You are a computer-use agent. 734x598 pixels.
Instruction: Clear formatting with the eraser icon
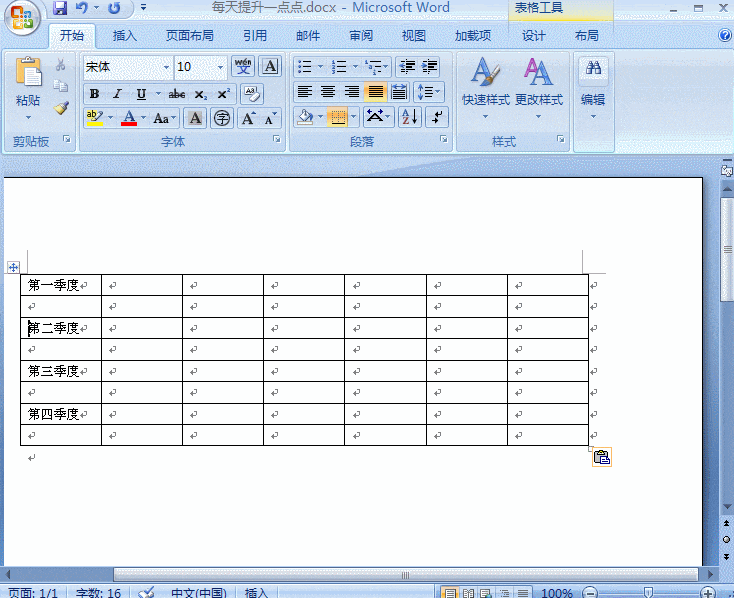click(252, 94)
